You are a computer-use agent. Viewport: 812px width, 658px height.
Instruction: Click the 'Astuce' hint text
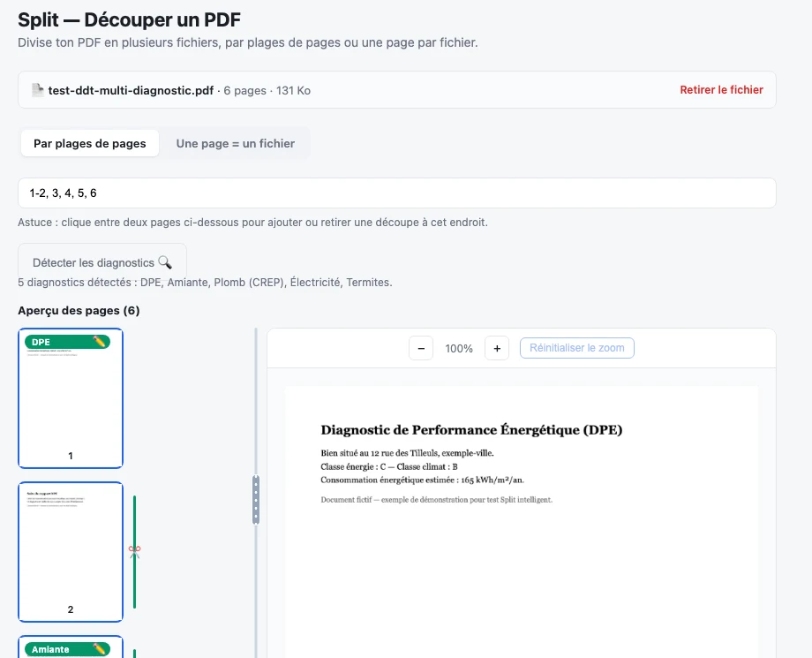pyautogui.click(x=252, y=223)
